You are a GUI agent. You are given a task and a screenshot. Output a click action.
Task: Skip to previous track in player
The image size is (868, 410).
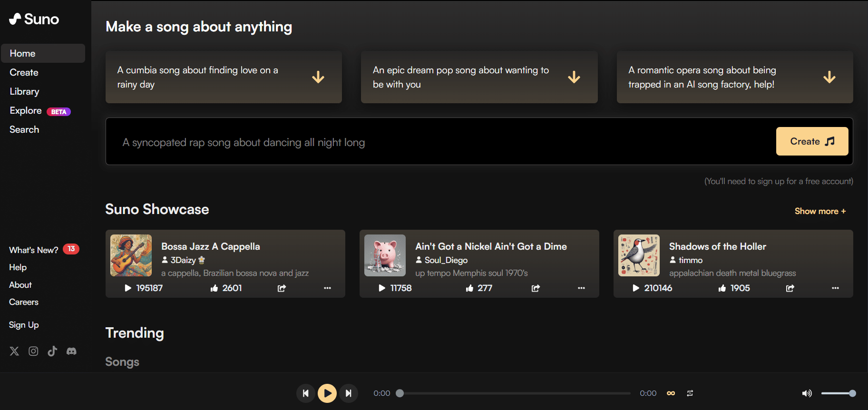(x=306, y=393)
